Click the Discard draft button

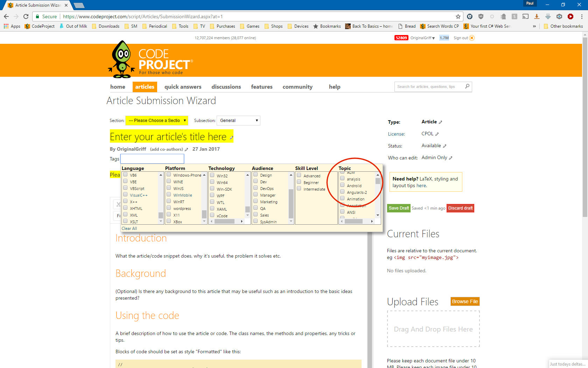point(460,208)
